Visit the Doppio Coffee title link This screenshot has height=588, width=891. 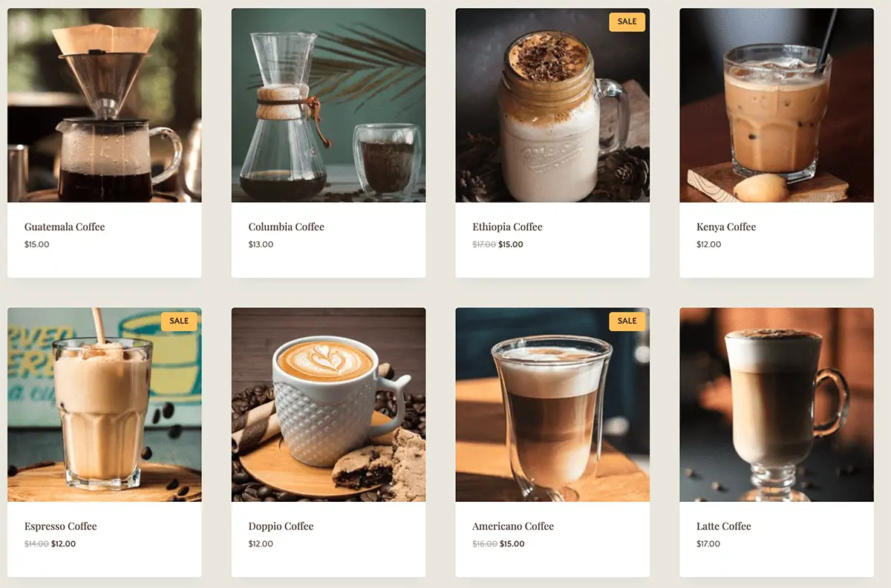click(x=281, y=526)
